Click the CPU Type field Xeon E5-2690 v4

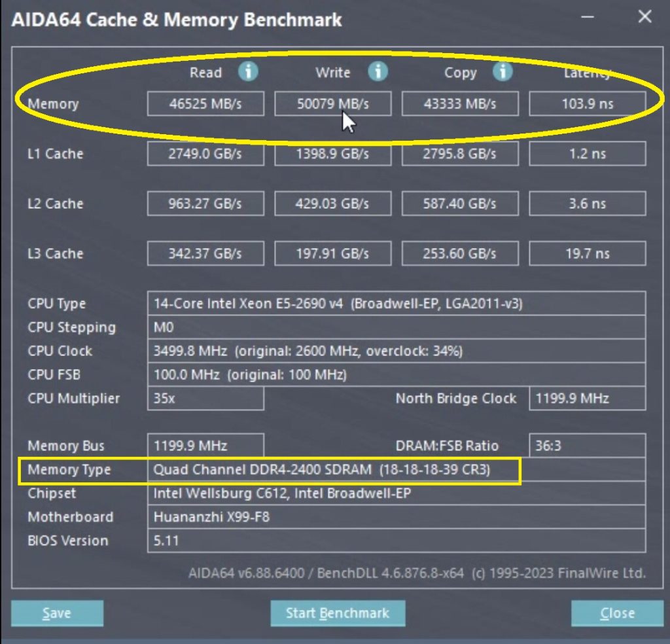coord(397,304)
